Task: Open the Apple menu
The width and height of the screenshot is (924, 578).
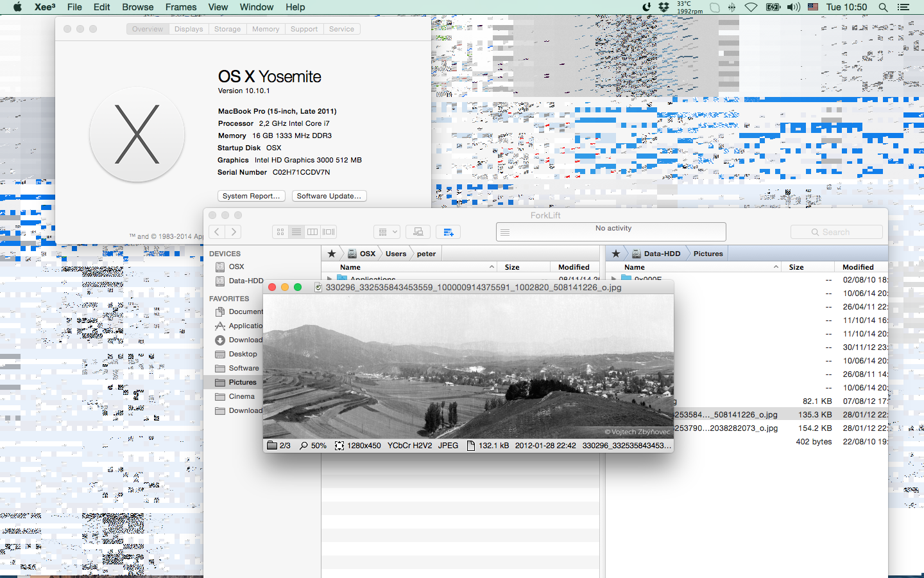Action: (x=17, y=7)
